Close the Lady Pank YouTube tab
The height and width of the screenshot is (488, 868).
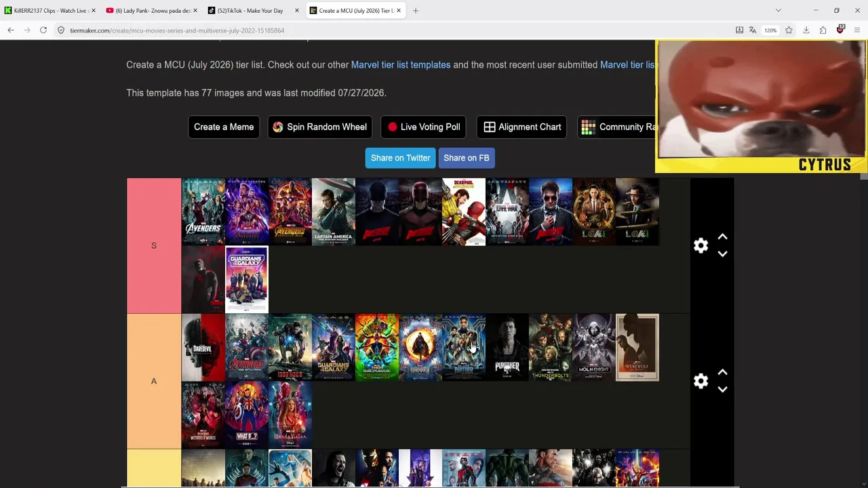click(x=195, y=11)
